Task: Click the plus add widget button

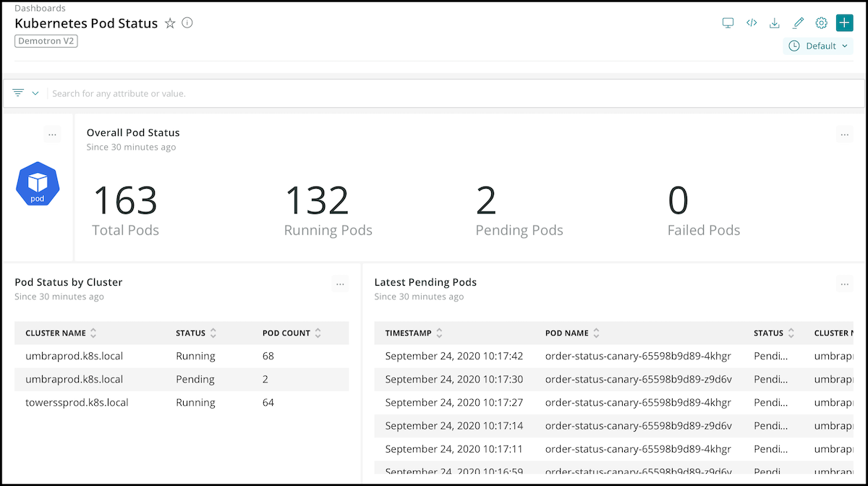Action: coord(844,23)
